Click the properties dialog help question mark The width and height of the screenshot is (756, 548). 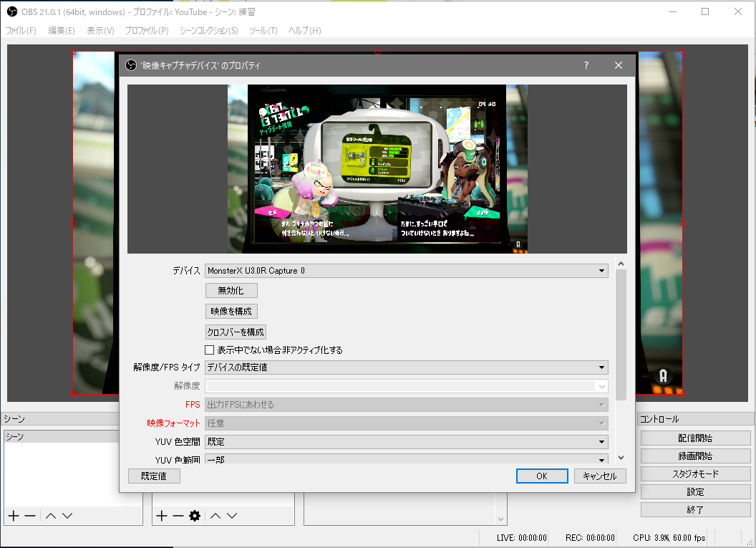(x=586, y=65)
